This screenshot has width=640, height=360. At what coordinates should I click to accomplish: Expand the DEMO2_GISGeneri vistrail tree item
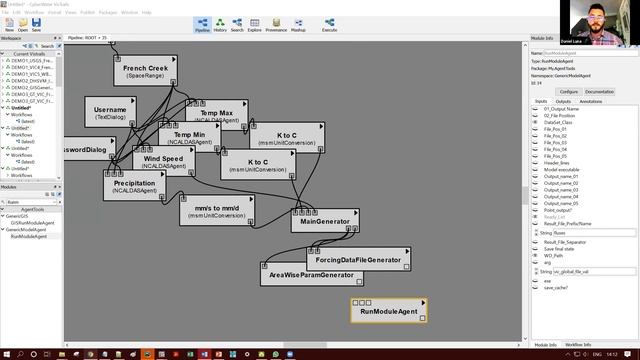pos(3,87)
